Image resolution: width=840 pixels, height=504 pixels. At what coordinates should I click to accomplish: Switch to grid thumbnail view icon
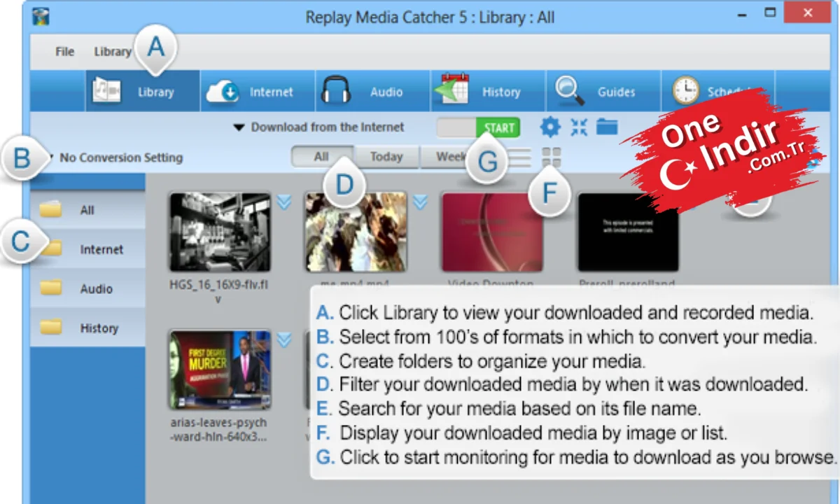point(552,157)
